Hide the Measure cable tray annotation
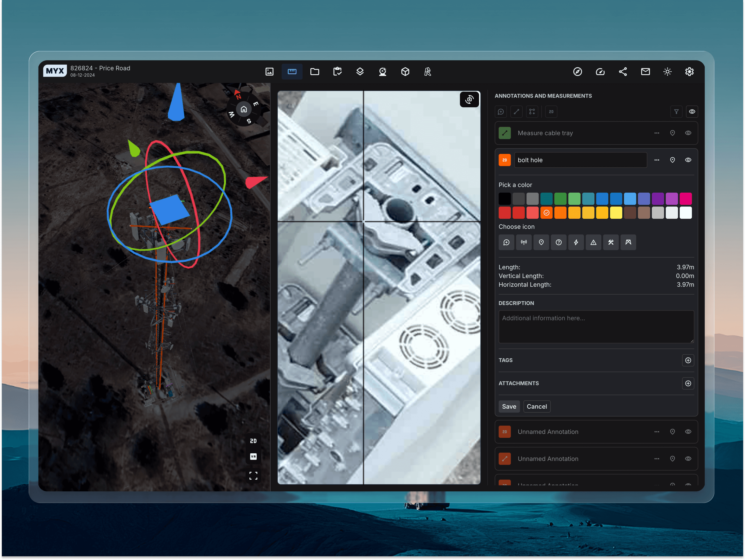The height and width of the screenshot is (560, 745). [x=688, y=133]
